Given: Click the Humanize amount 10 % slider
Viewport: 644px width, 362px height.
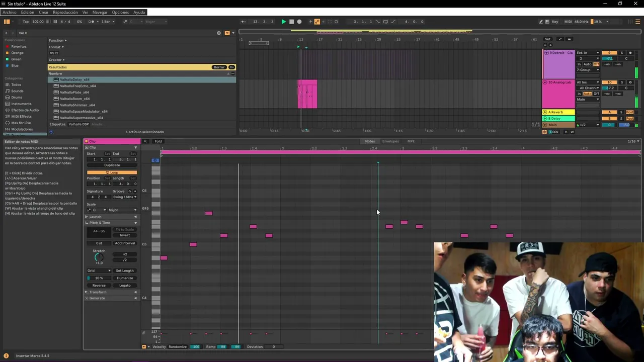Looking at the screenshot, I should pyautogui.click(x=99, y=278).
